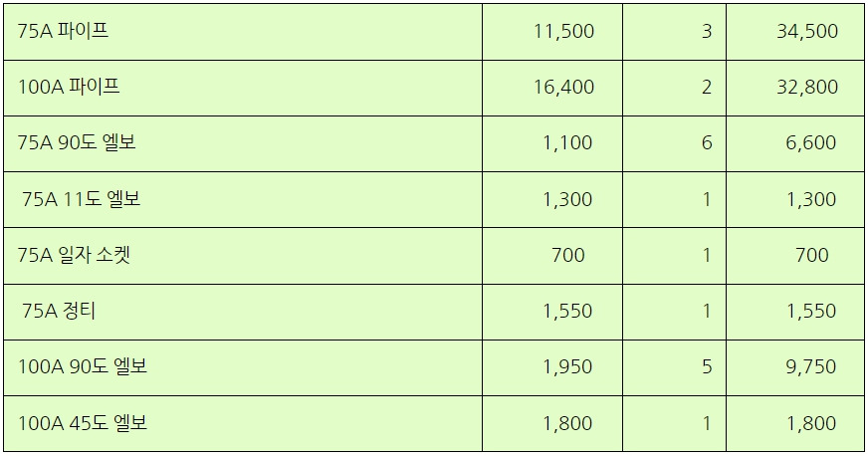Select the 9,750 total cell
This screenshot has height=456, width=868.
pyautogui.click(x=795, y=368)
